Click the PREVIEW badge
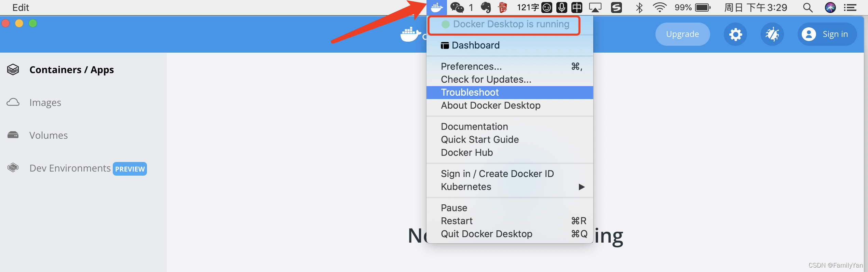This screenshot has height=272, width=868. click(x=130, y=169)
